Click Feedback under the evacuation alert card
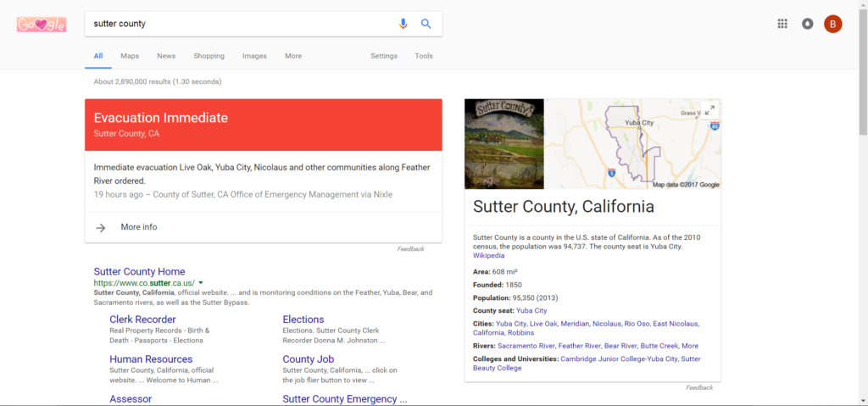868x406 pixels. pyautogui.click(x=411, y=249)
